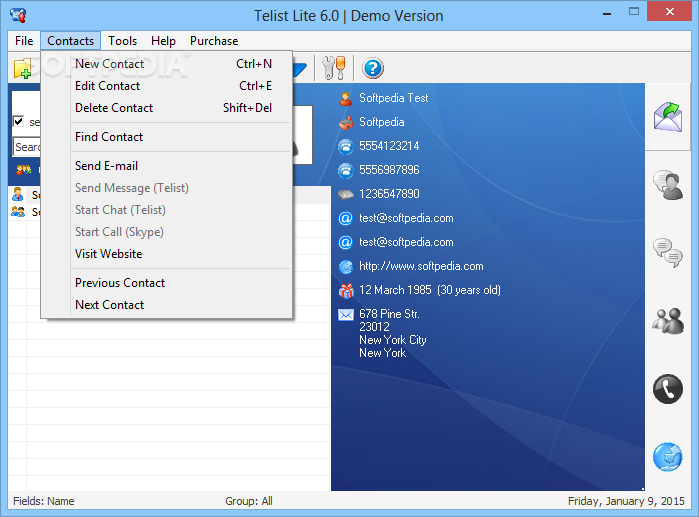699x517 pixels.
Task: Open the Tools menu
Action: click(x=123, y=41)
